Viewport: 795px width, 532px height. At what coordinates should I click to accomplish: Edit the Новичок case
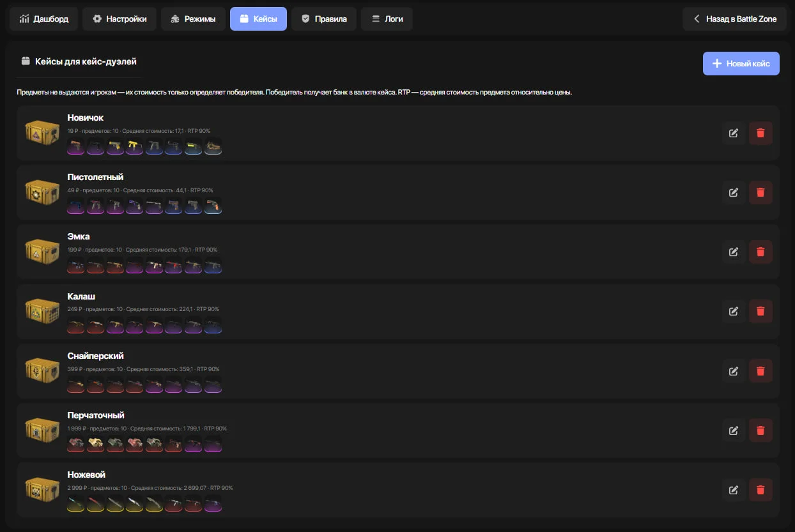[734, 133]
